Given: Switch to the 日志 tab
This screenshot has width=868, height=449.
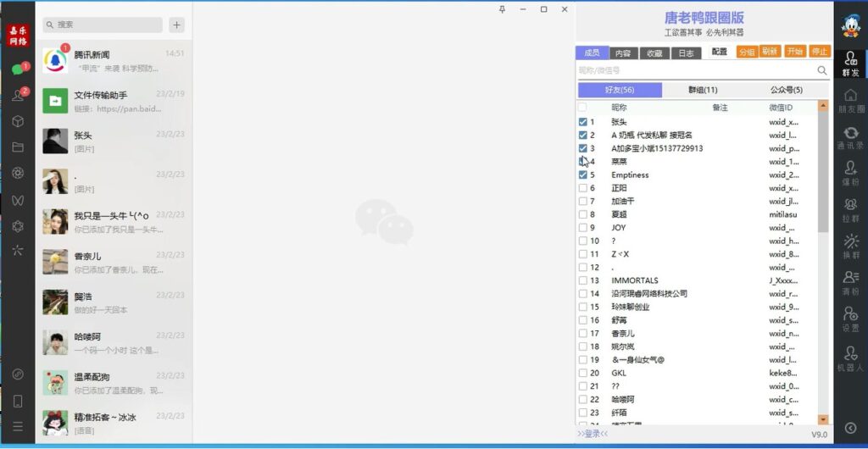Looking at the screenshot, I should 686,53.
